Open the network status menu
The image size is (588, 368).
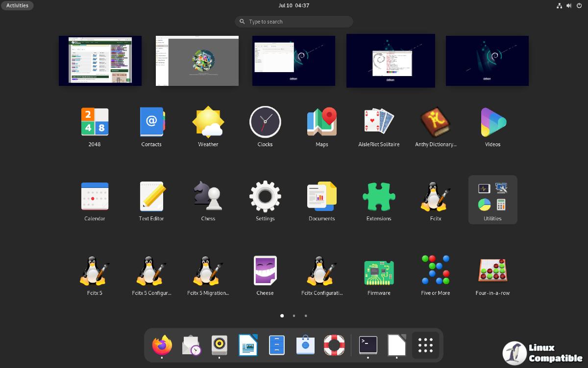click(x=559, y=5)
